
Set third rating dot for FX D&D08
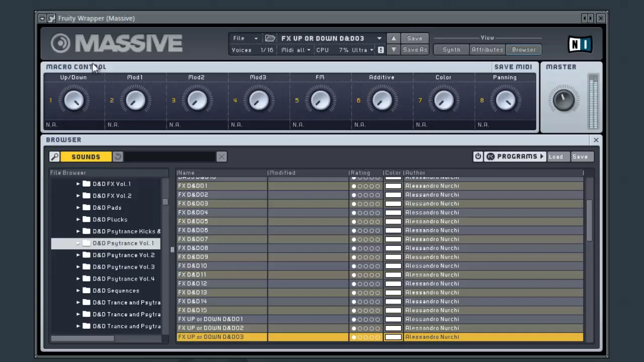pos(366,248)
